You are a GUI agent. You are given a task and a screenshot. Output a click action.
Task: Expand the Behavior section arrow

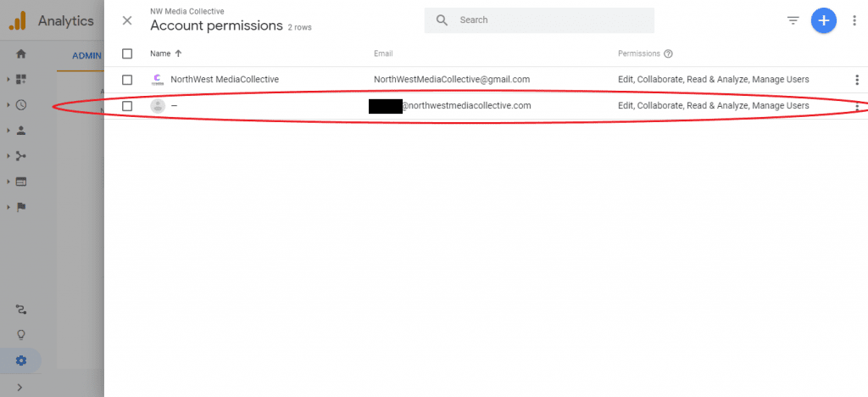8,182
